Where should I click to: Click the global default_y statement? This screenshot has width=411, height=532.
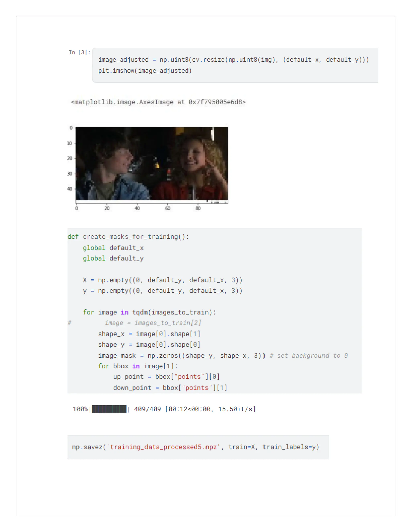(113, 258)
